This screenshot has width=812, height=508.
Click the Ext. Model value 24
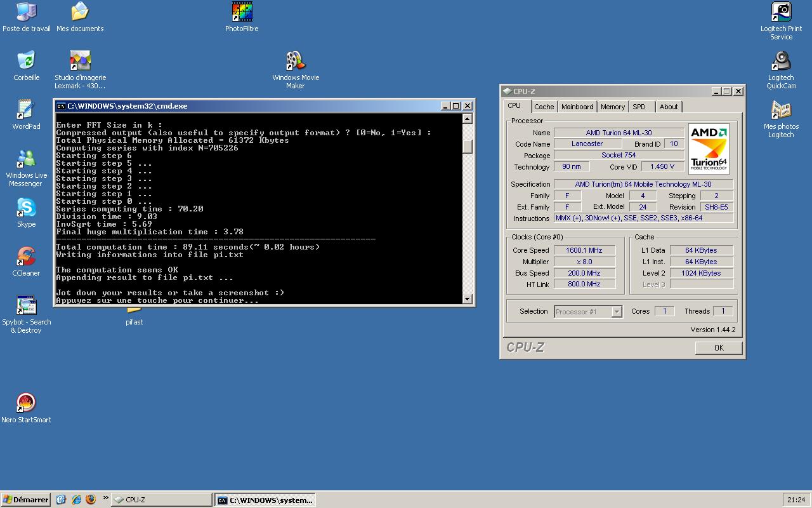(x=643, y=207)
